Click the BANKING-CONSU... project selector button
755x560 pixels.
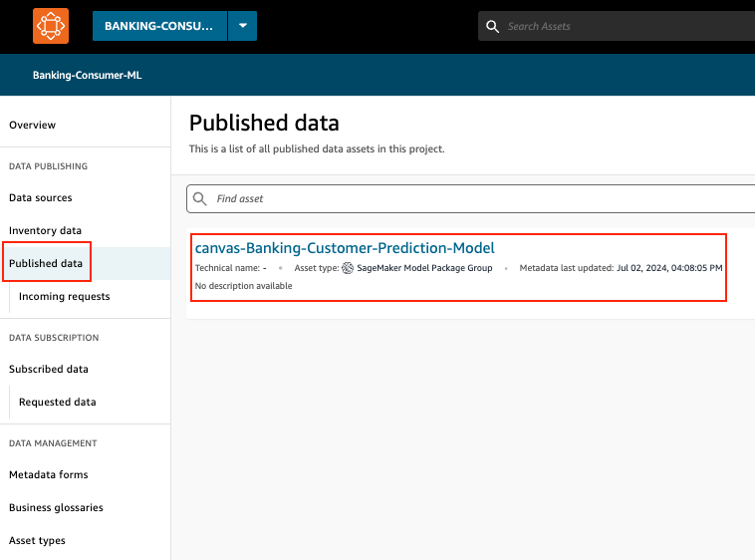click(x=159, y=26)
